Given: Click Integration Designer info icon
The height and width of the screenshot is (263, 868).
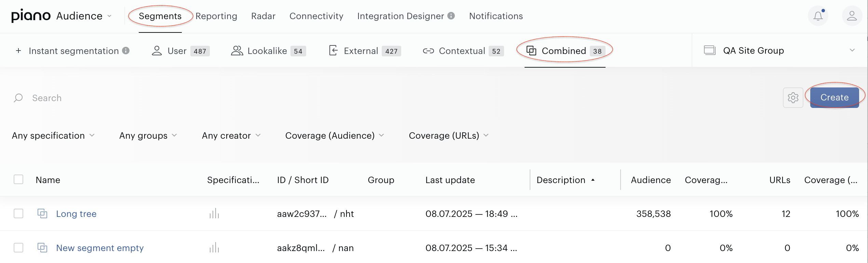Looking at the screenshot, I should point(451,16).
